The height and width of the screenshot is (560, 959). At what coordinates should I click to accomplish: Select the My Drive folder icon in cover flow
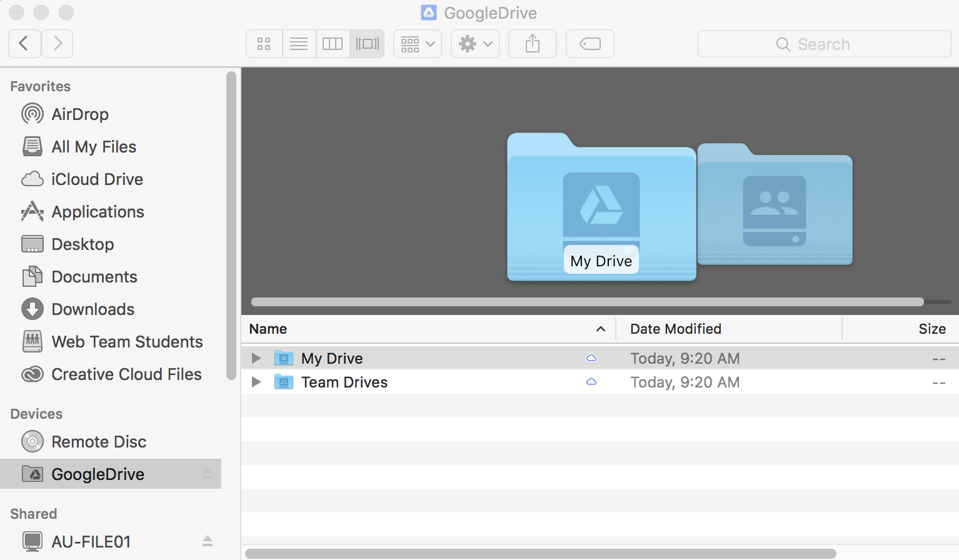(600, 206)
